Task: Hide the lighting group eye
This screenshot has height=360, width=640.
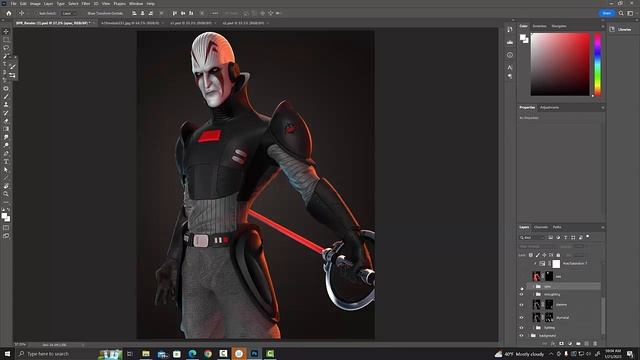Action: [x=521, y=327]
